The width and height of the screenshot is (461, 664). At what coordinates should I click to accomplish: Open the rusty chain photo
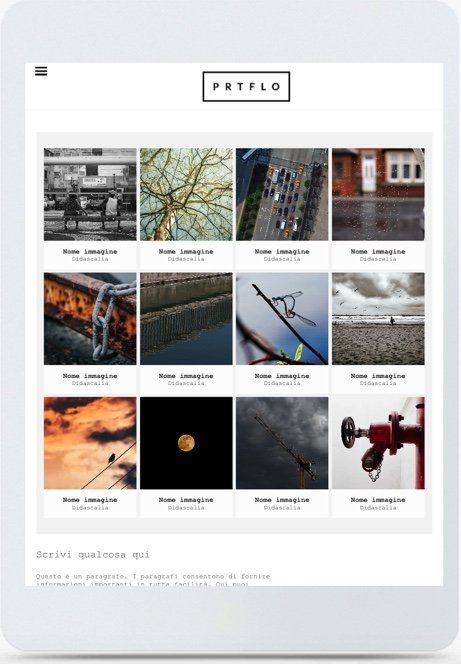point(90,318)
